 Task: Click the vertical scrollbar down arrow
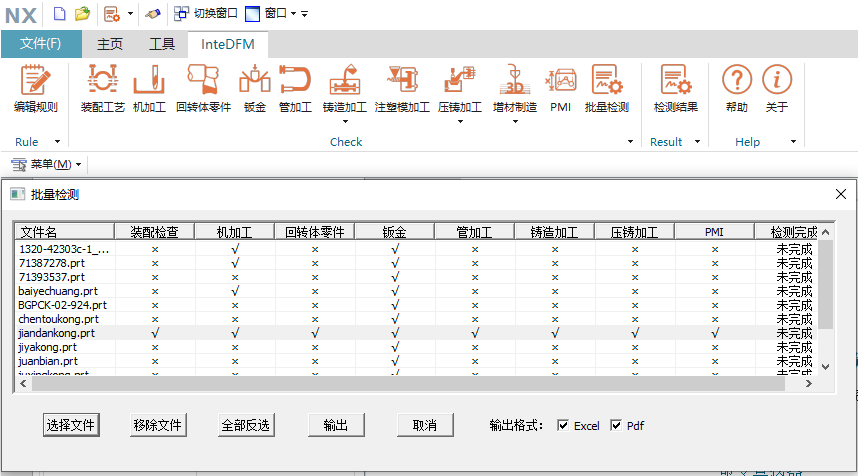[826, 367]
